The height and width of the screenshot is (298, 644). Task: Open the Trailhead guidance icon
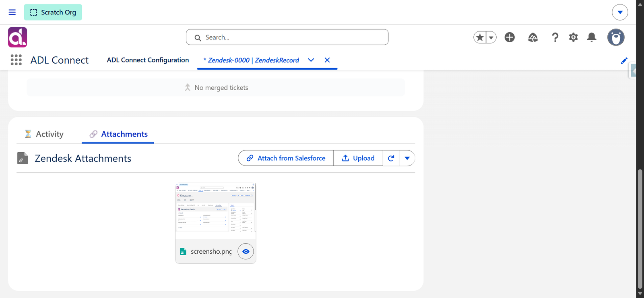click(x=533, y=37)
